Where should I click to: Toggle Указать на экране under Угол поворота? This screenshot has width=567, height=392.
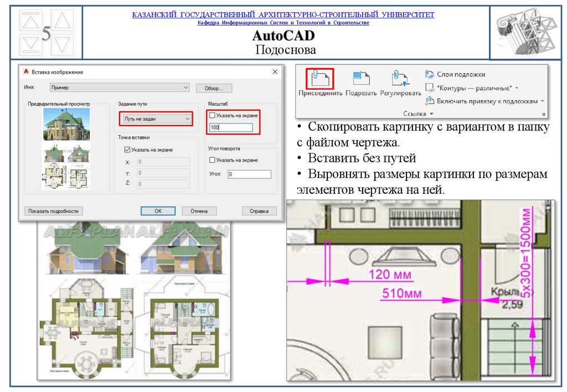click(212, 160)
